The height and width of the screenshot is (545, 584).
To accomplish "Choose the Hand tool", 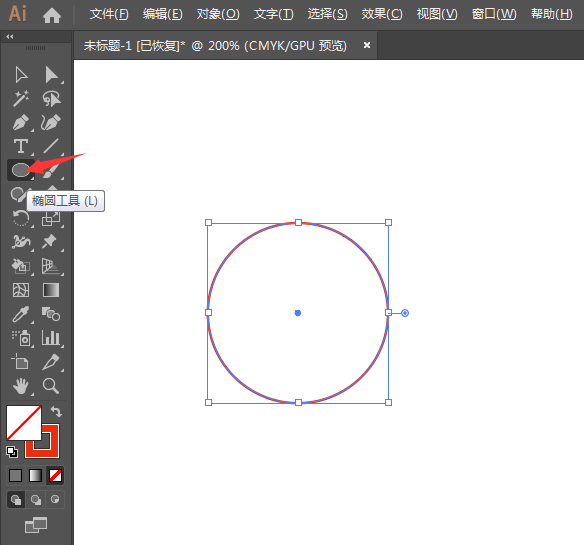I will (x=21, y=386).
